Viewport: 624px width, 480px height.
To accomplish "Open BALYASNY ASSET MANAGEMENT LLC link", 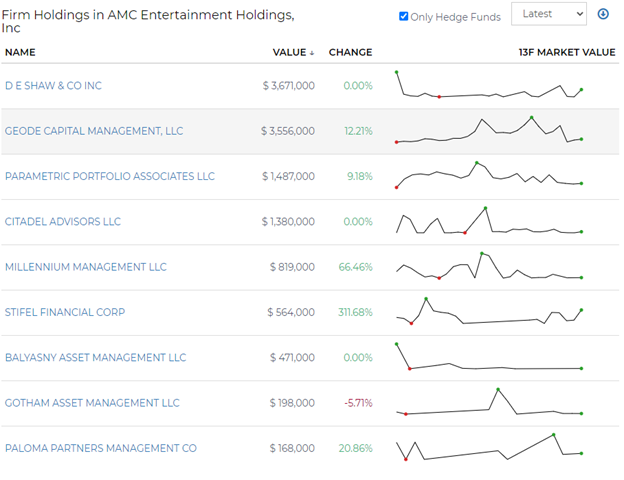I will point(95,358).
